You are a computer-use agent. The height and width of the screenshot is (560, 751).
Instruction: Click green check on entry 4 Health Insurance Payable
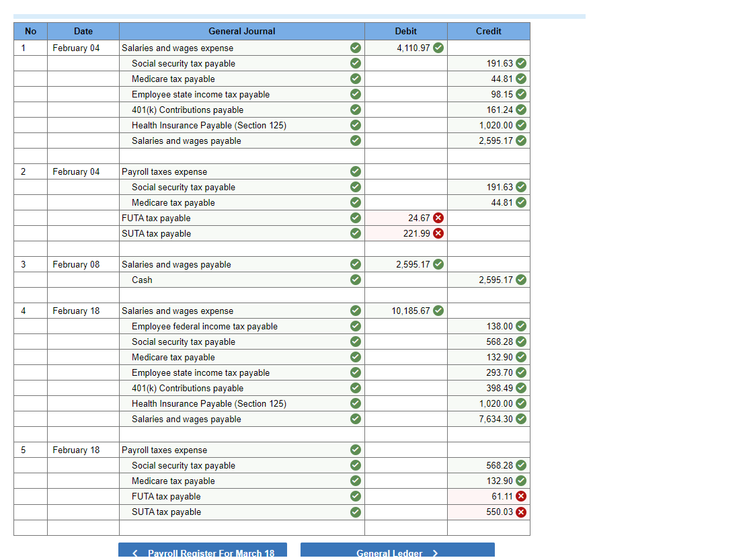(356, 403)
